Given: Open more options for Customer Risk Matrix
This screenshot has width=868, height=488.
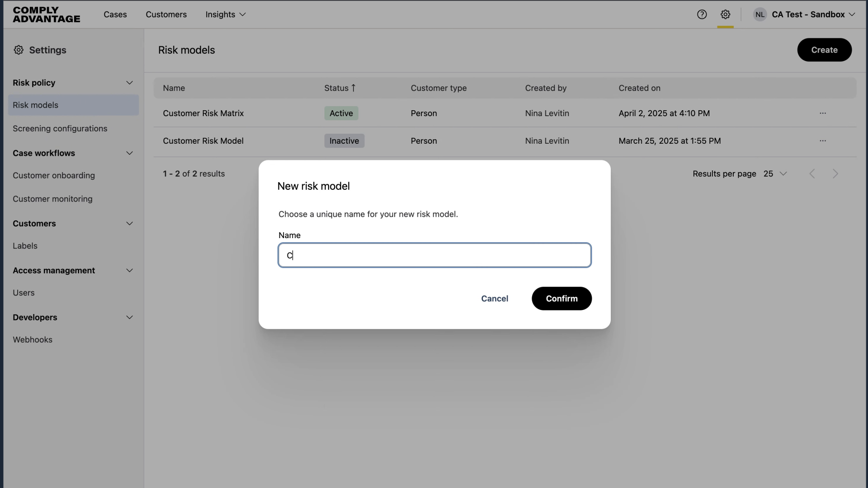Looking at the screenshot, I should [822, 113].
